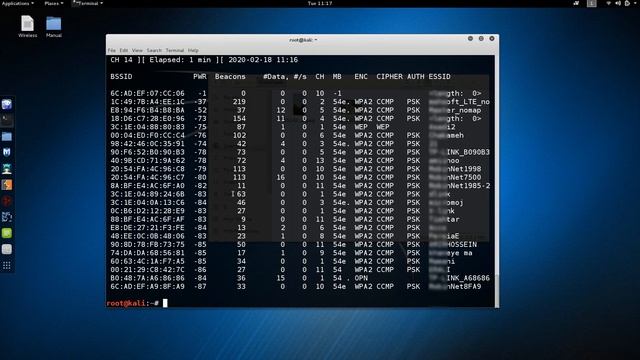Click the ESSID ending in Net8FA9

click(455, 287)
